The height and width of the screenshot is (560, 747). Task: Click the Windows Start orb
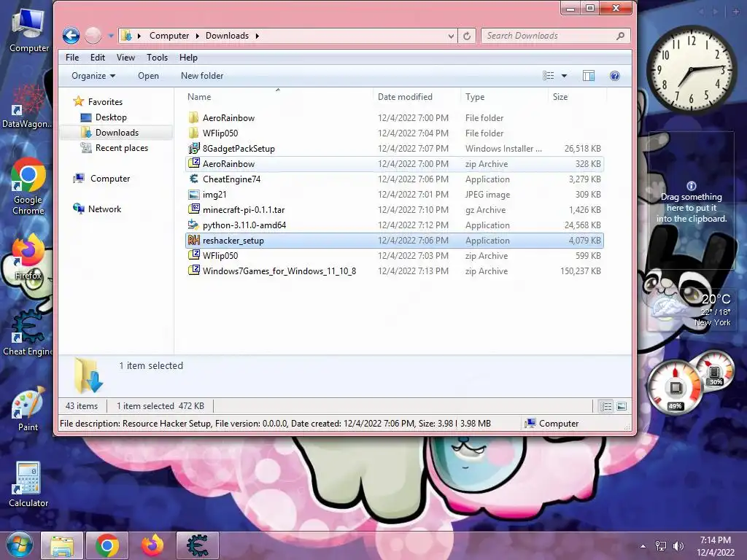tap(19, 545)
